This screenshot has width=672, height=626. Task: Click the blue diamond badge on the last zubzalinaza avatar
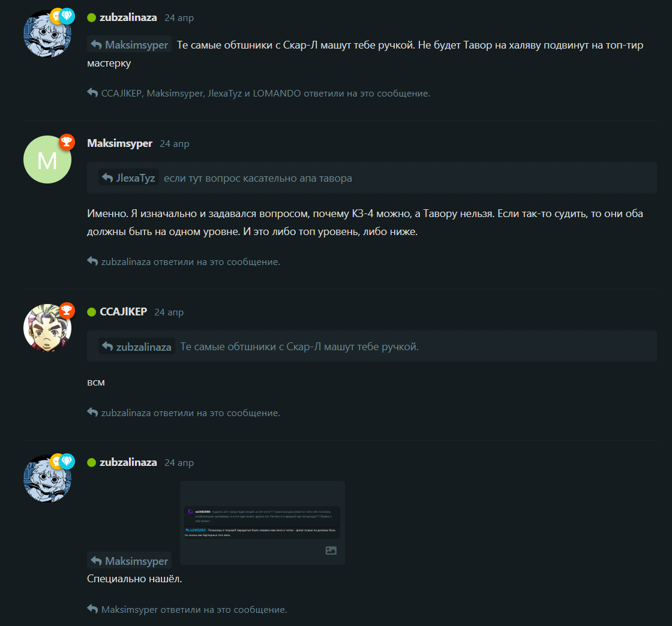tap(67, 461)
